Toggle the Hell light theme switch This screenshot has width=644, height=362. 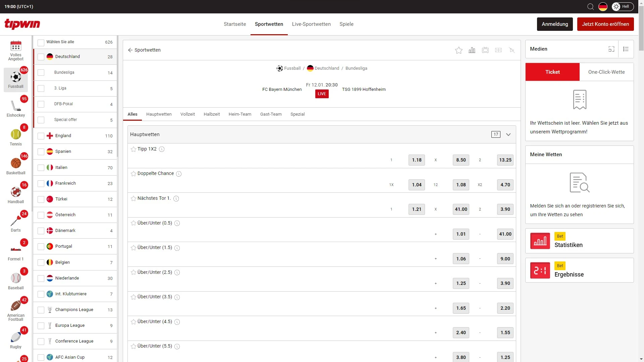pos(623,7)
